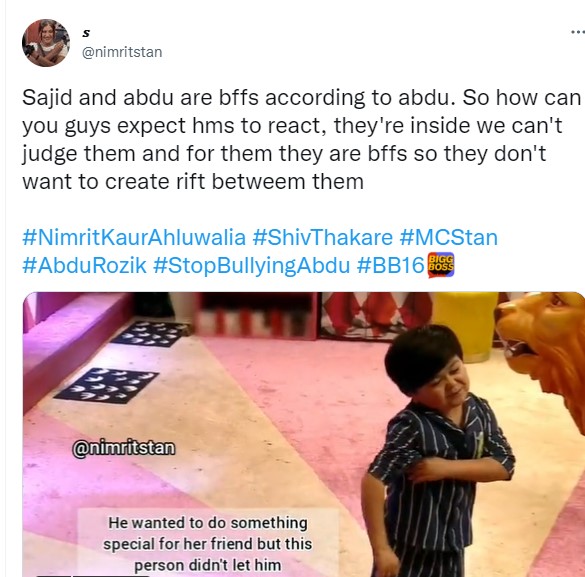Click the 'He wanted to do something' caption
The height and width of the screenshot is (577, 585).
point(207,544)
